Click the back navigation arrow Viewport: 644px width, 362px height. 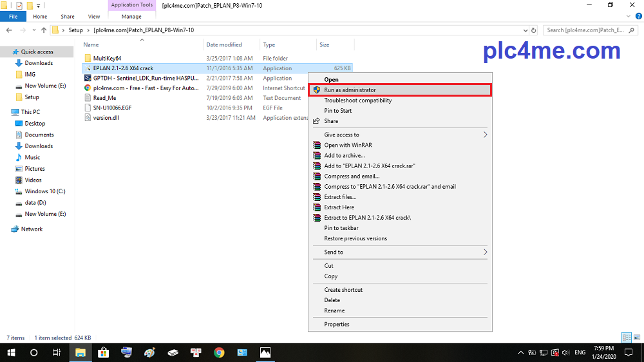[x=9, y=30]
